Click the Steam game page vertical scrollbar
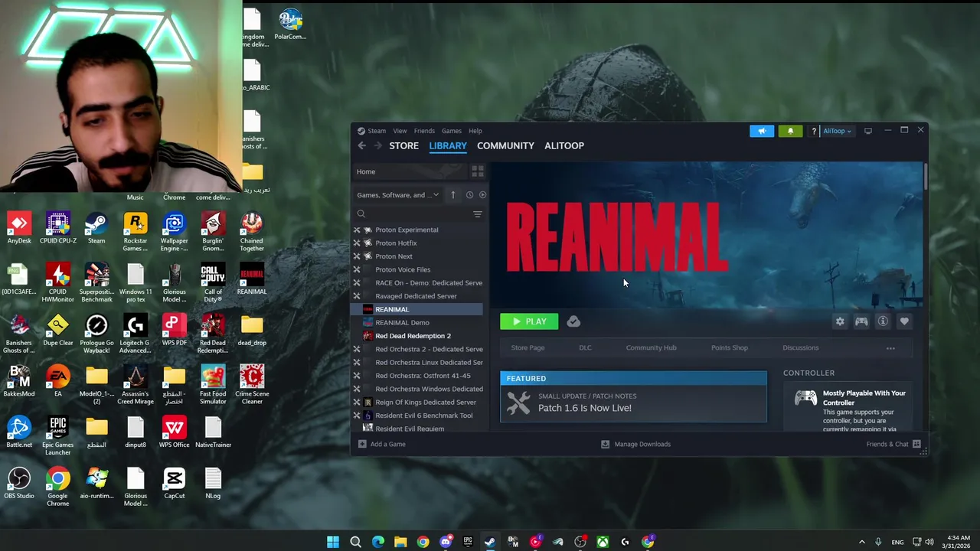980x551 pixels. (926, 178)
